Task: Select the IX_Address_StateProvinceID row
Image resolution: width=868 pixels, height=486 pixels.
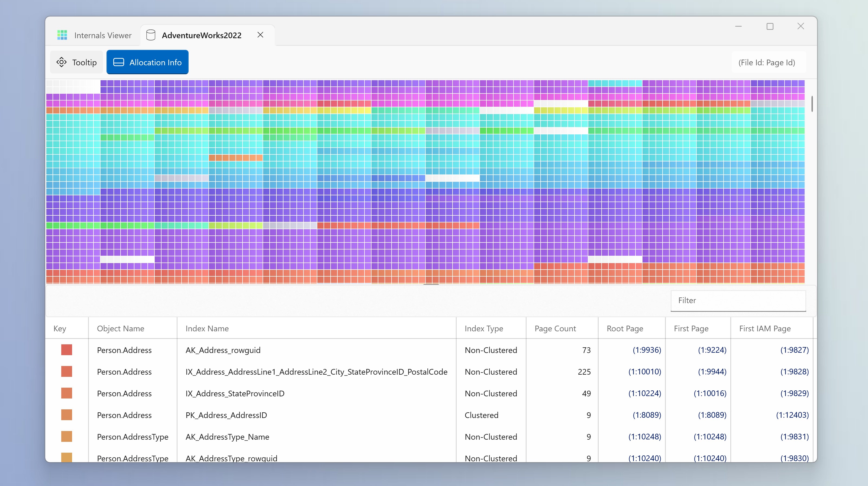Action: pos(431,393)
